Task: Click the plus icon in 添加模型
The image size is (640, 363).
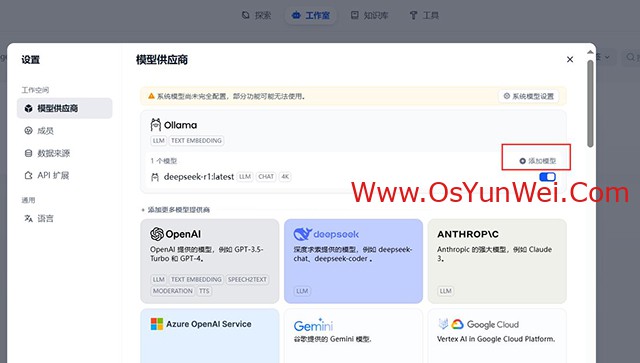Action: click(x=522, y=161)
